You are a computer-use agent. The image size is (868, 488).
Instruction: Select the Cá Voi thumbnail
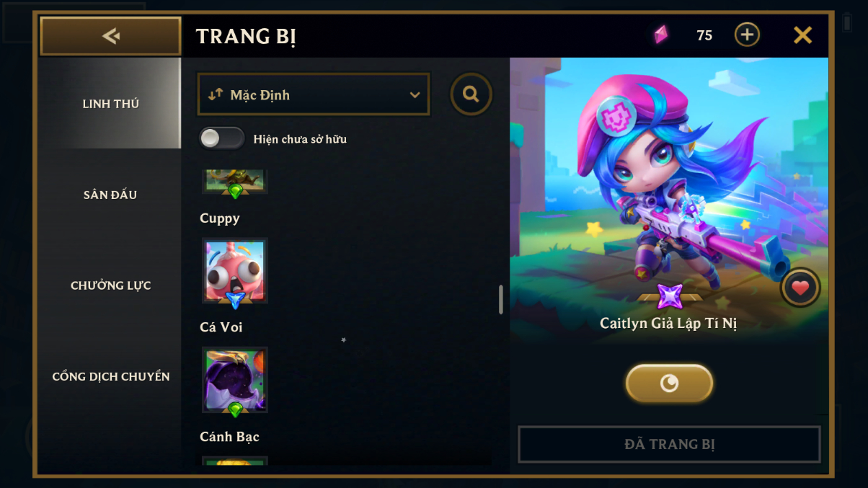tap(235, 272)
